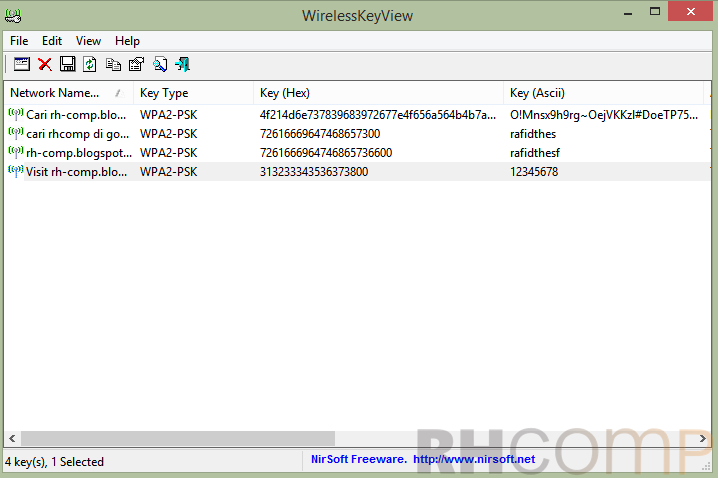Click the wireless icon on the Cari rh-comp.blo row

(16, 114)
